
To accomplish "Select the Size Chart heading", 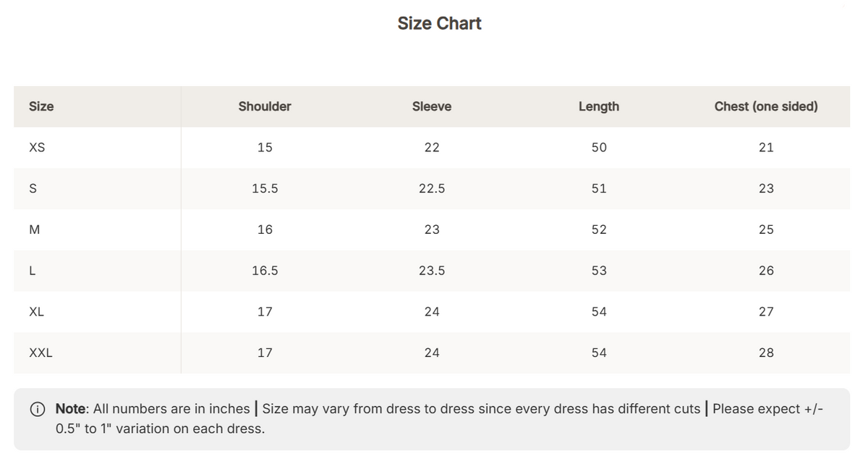I will [x=439, y=23].
